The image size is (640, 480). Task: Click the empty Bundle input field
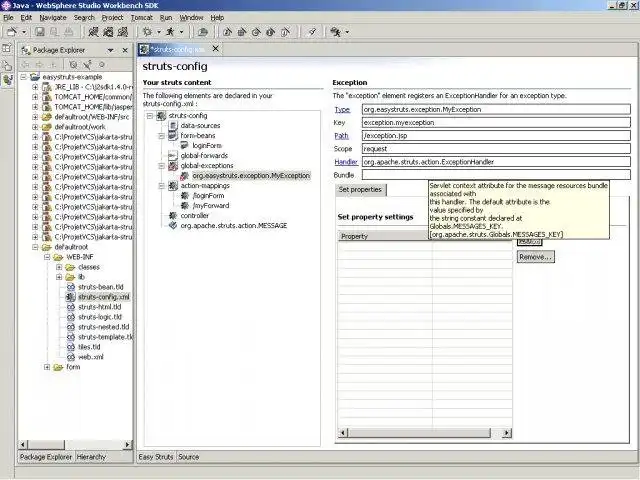[x=496, y=175]
